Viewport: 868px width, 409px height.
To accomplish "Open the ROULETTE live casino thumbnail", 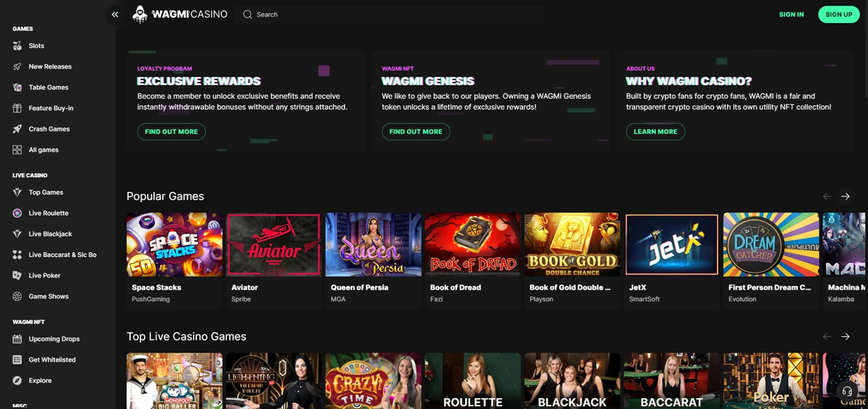I will coord(473,381).
